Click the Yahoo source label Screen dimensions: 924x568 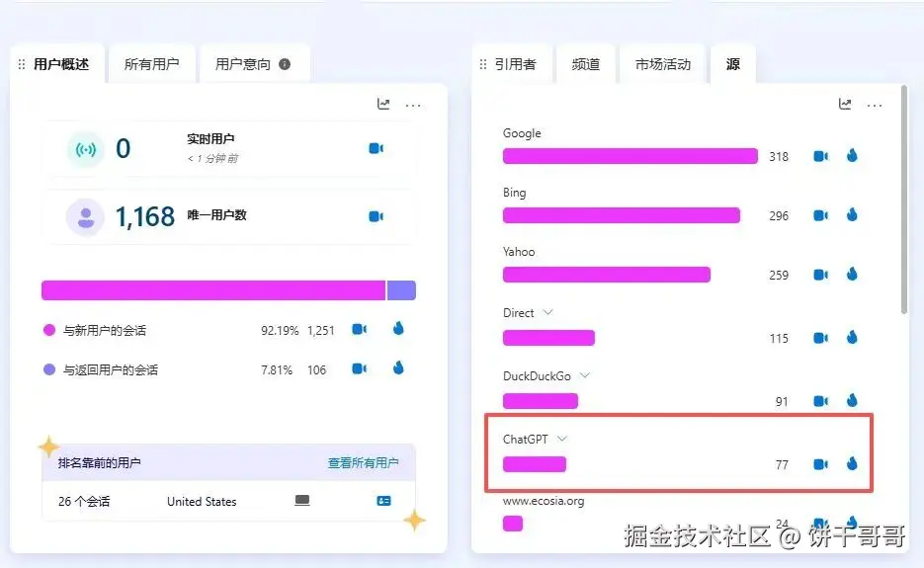(519, 252)
